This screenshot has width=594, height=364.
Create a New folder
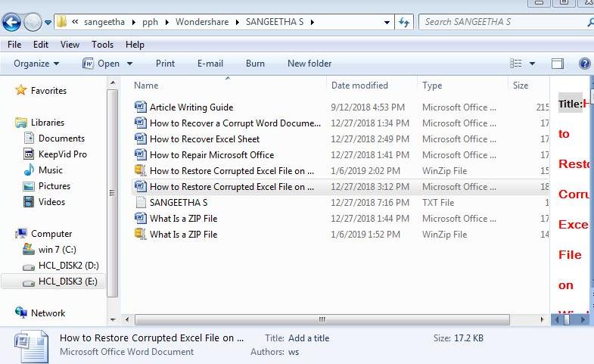(x=309, y=64)
